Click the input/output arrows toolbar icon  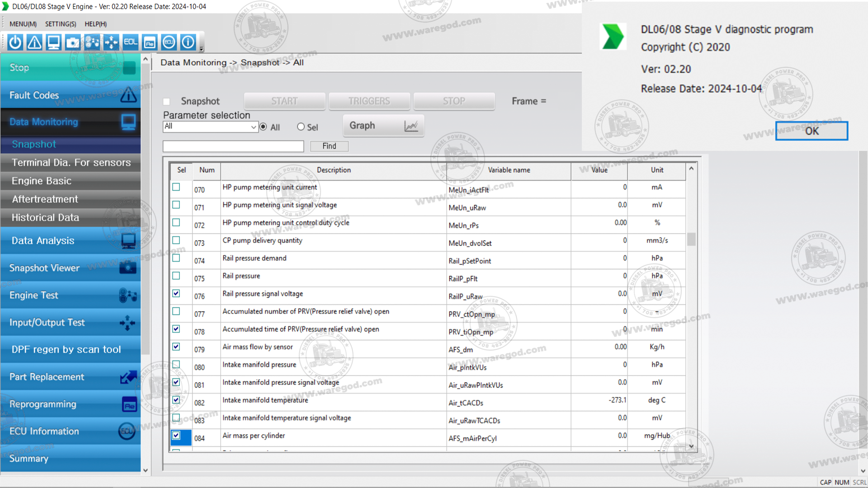pyautogui.click(x=111, y=42)
